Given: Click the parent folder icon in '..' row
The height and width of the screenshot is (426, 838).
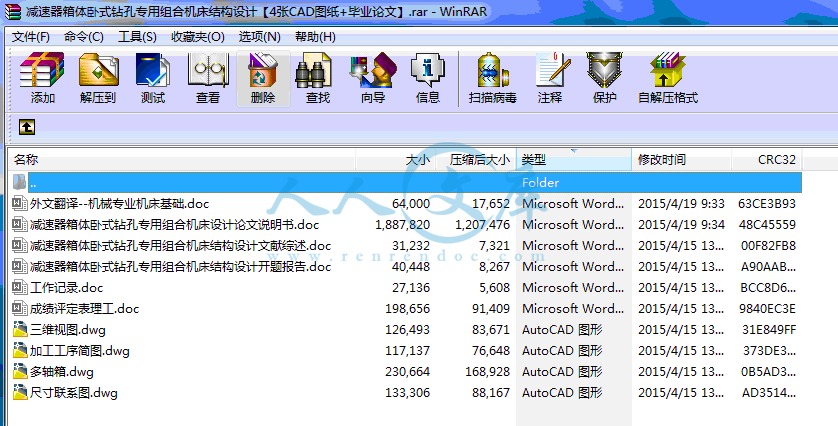Looking at the screenshot, I should coord(19,182).
